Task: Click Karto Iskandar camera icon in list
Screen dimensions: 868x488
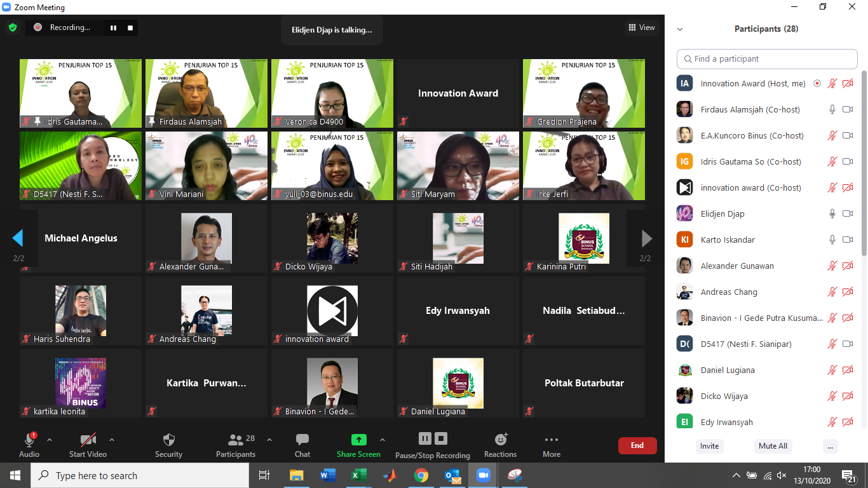Action: pos(848,240)
